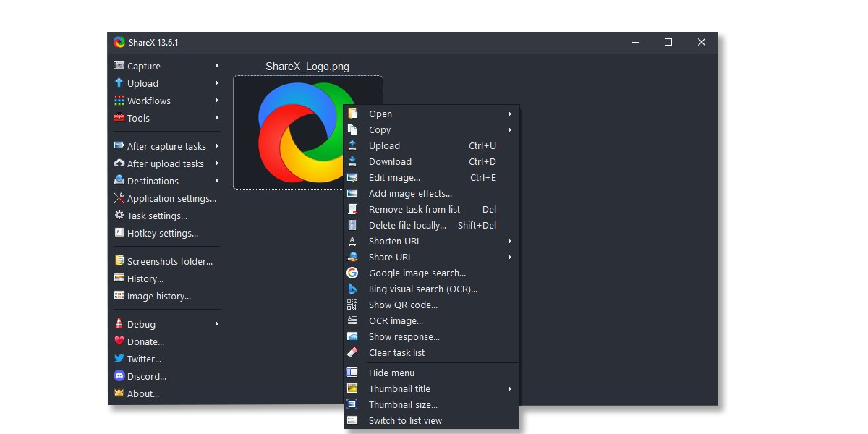This screenshot has height=434, width=868.
Task: Open Image history window
Action: 158,296
